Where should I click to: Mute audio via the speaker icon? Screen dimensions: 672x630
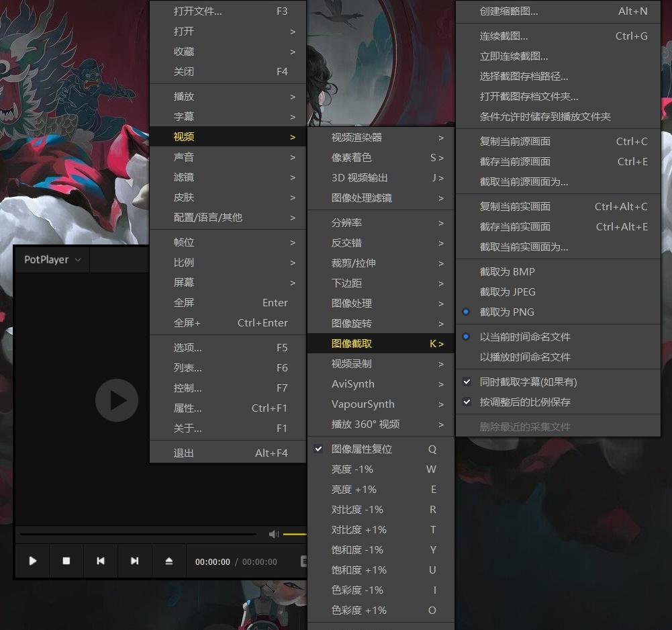[x=273, y=535]
